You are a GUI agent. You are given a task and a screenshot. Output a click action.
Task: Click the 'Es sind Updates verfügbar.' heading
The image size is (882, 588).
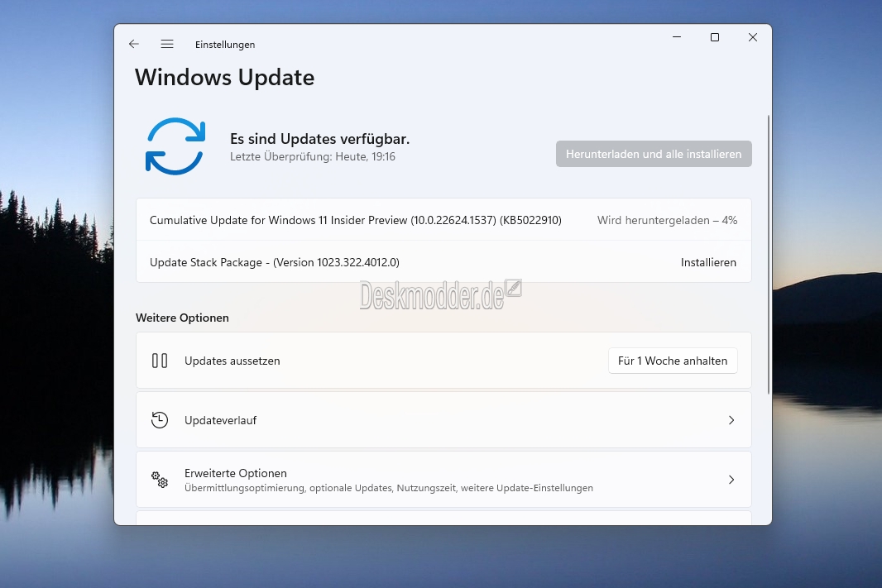point(319,139)
